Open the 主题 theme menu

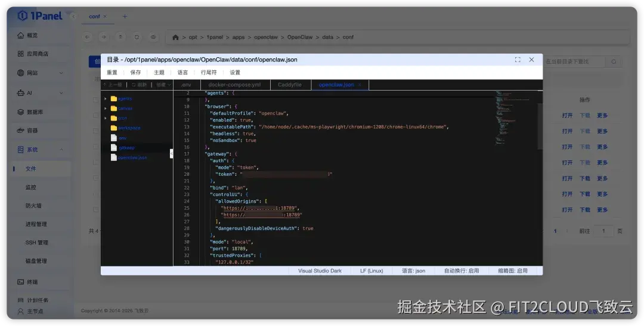(x=159, y=73)
